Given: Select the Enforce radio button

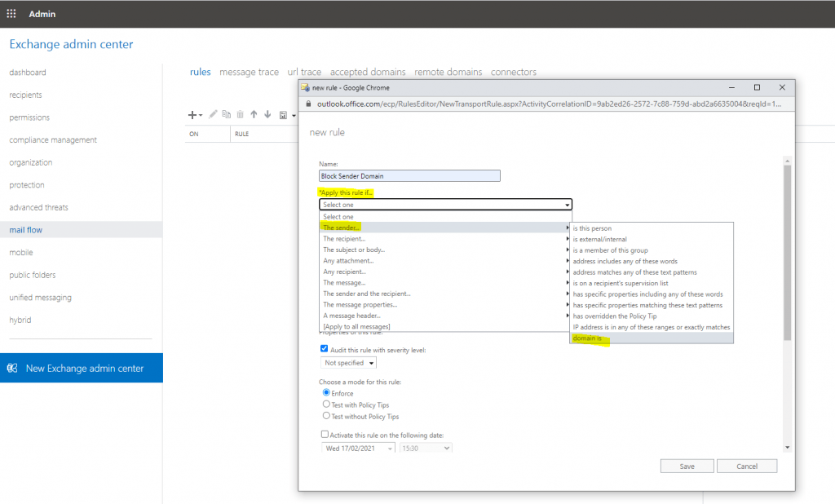Looking at the screenshot, I should point(326,392).
